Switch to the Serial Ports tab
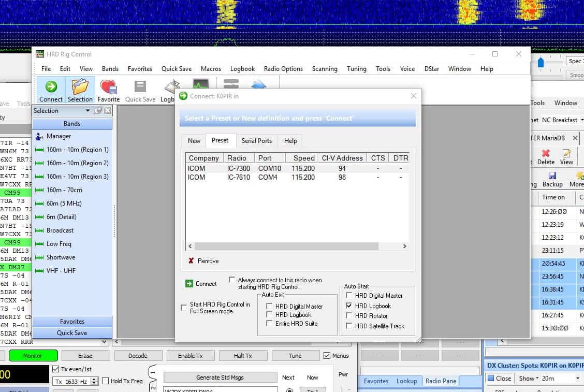This screenshot has height=392, width=584. pos(256,141)
